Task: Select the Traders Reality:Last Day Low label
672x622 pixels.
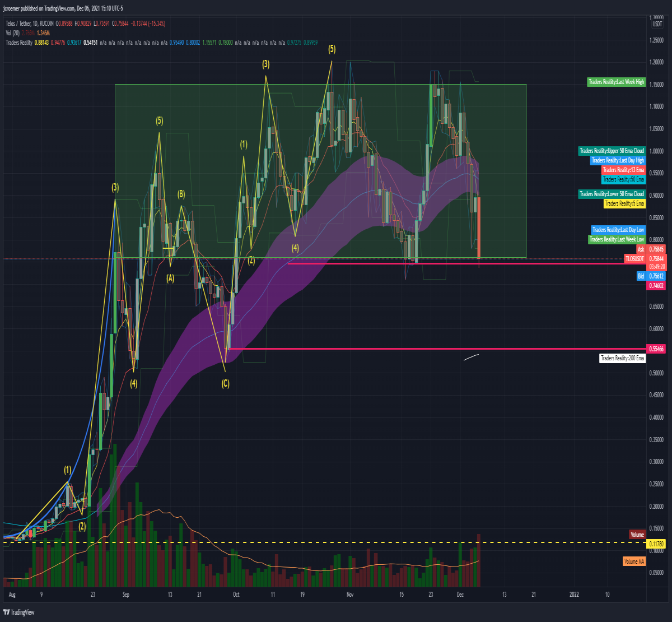Action: click(618, 230)
